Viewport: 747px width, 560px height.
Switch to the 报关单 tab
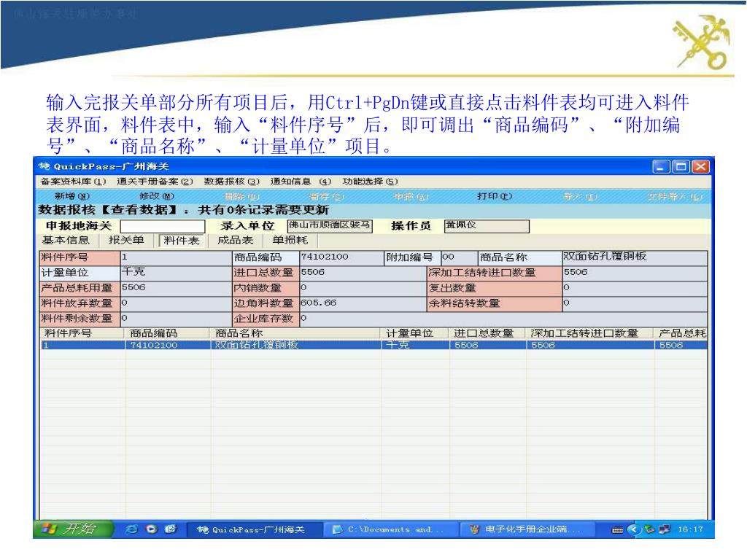click(x=126, y=241)
